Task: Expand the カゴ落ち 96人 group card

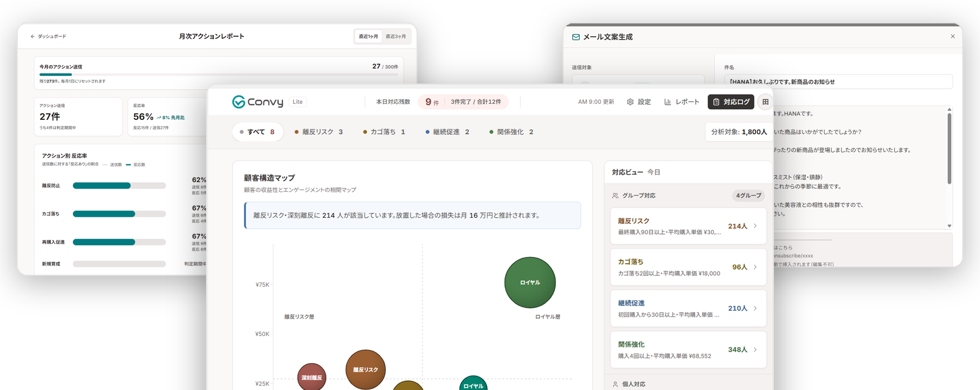Action: 688,267
